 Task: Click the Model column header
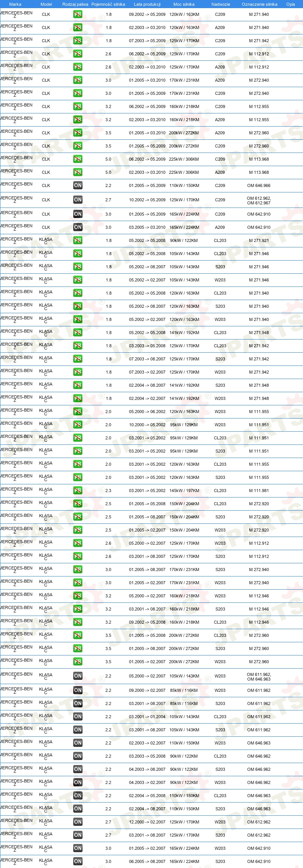point(46,4)
